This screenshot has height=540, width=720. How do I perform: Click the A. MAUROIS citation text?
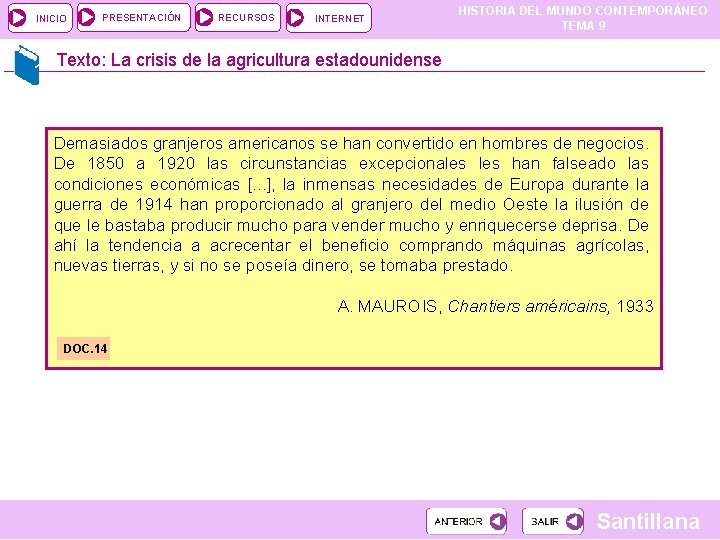click(495, 306)
